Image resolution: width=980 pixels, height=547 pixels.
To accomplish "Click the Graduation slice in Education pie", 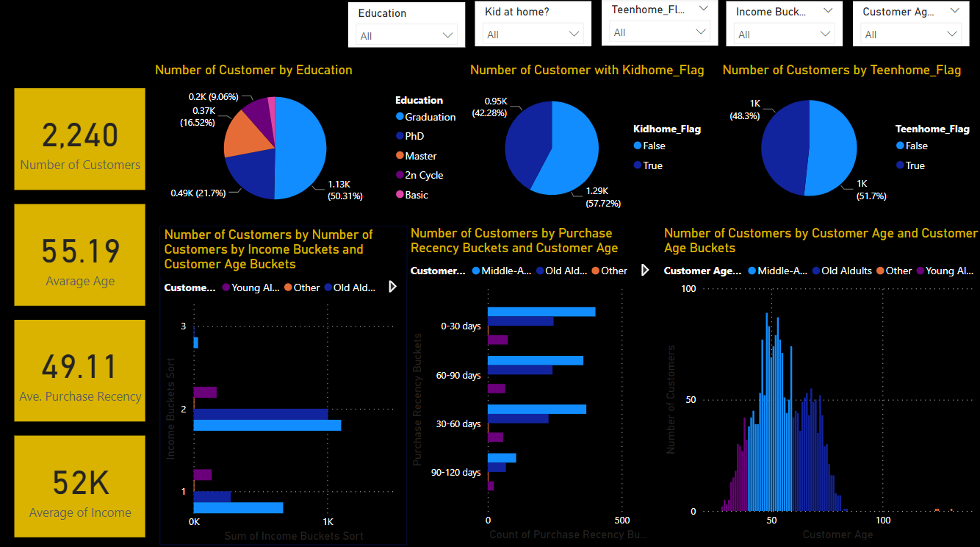I will 301,147.
